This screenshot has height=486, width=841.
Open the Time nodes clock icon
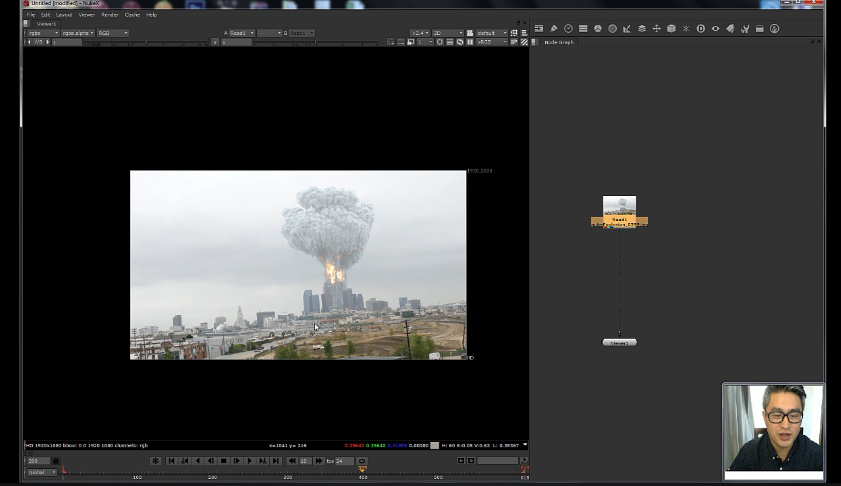(569, 29)
